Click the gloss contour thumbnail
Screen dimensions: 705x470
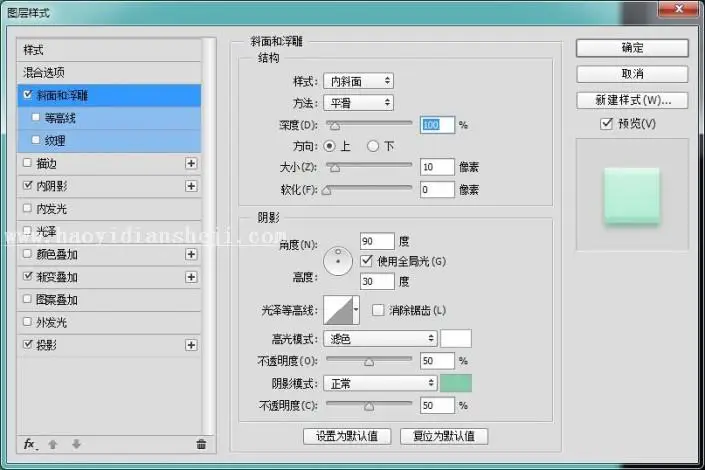(x=338, y=310)
